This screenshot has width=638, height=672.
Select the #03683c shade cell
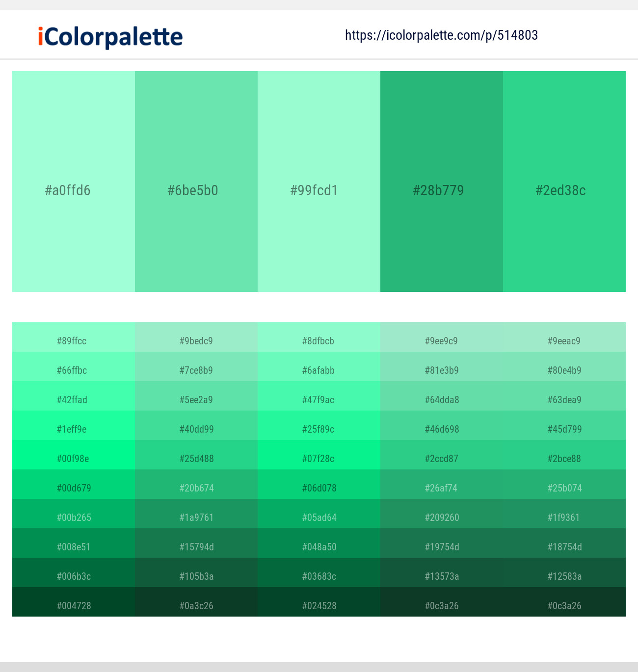tap(319, 572)
